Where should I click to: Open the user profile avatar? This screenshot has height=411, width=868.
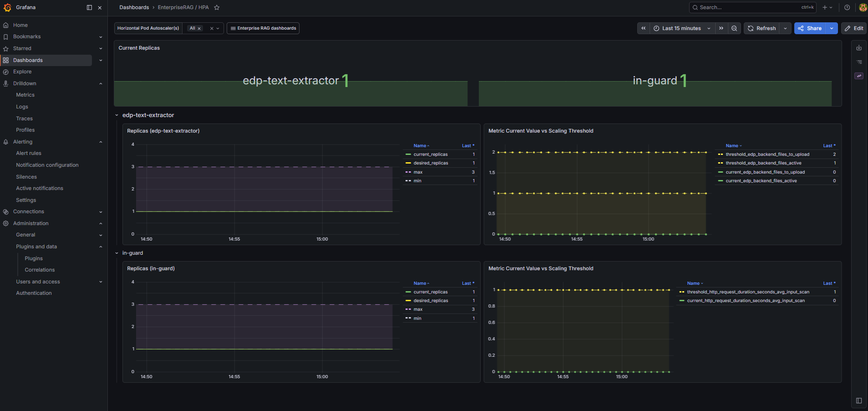pos(863,7)
